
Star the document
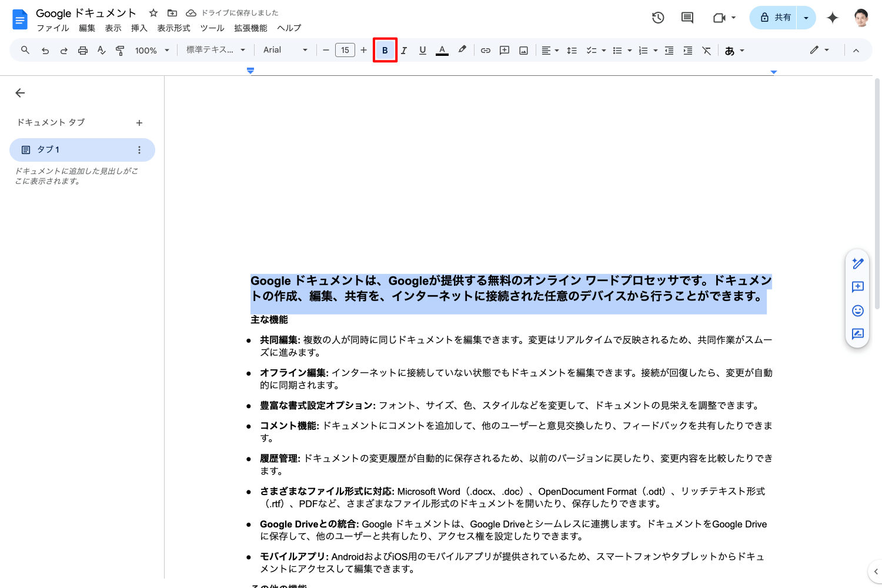point(153,13)
